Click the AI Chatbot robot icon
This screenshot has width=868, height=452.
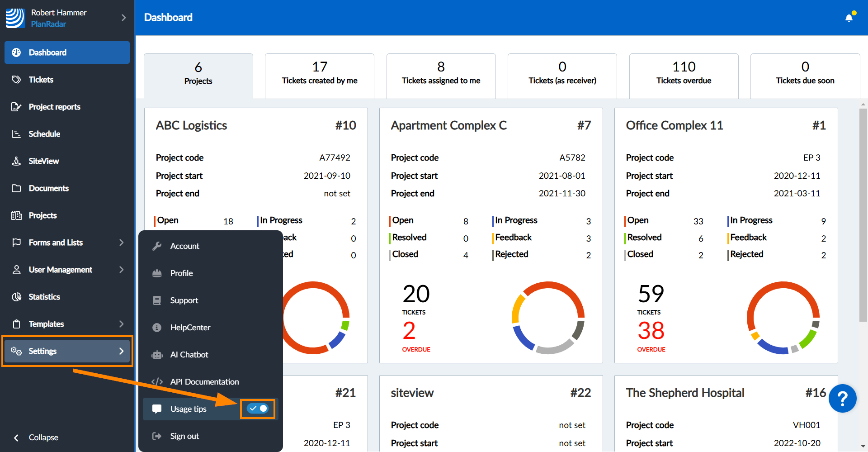pos(157,355)
